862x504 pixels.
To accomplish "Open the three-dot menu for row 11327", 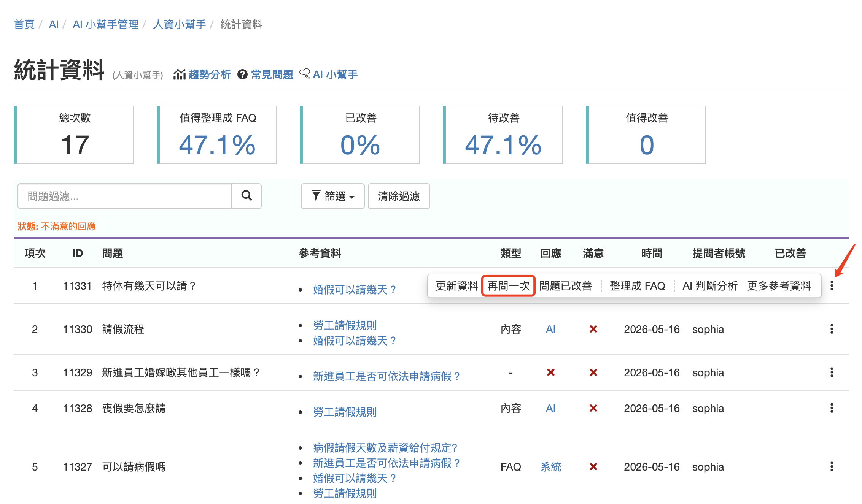I will click(x=832, y=467).
